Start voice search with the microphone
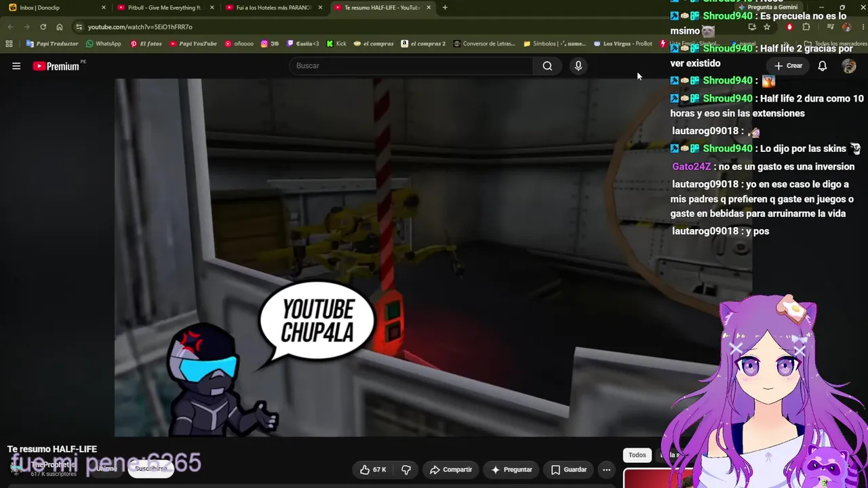Image resolution: width=868 pixels, height=488 pixels. (578, 66)
